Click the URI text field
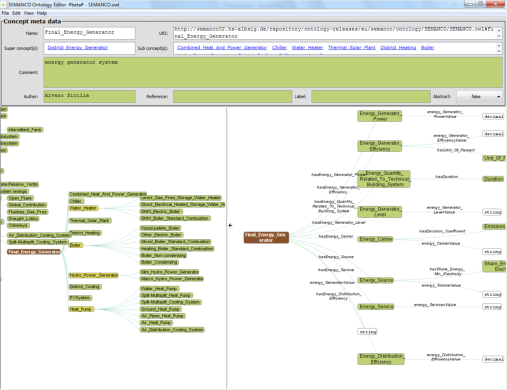This screenshot has height=390, width=507. pos(335,33)
